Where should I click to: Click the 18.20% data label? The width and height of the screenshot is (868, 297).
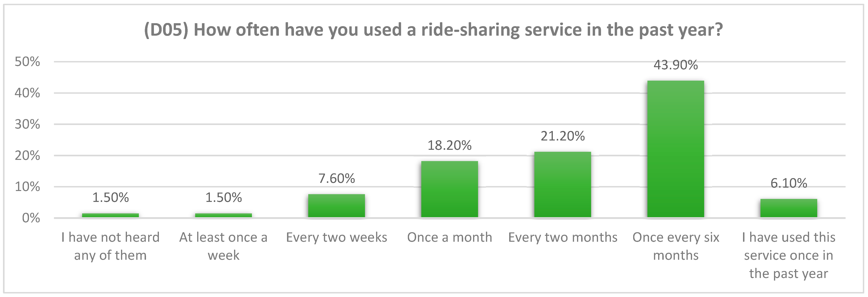[x=449, y=145]
